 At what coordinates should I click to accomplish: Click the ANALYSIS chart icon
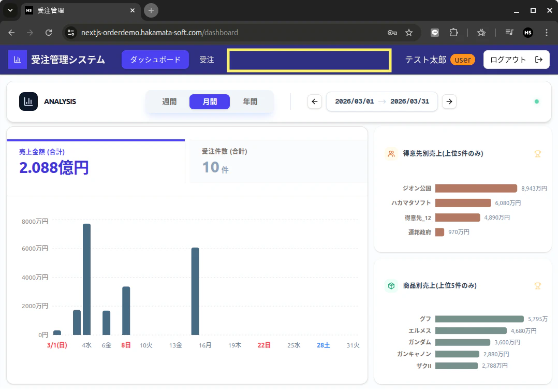tap(28, 101)
